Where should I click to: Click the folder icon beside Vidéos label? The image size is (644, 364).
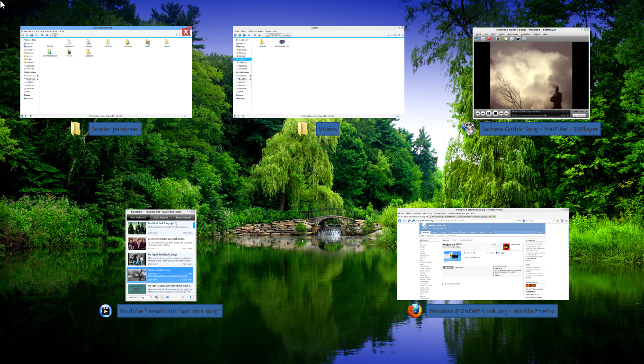303,129
